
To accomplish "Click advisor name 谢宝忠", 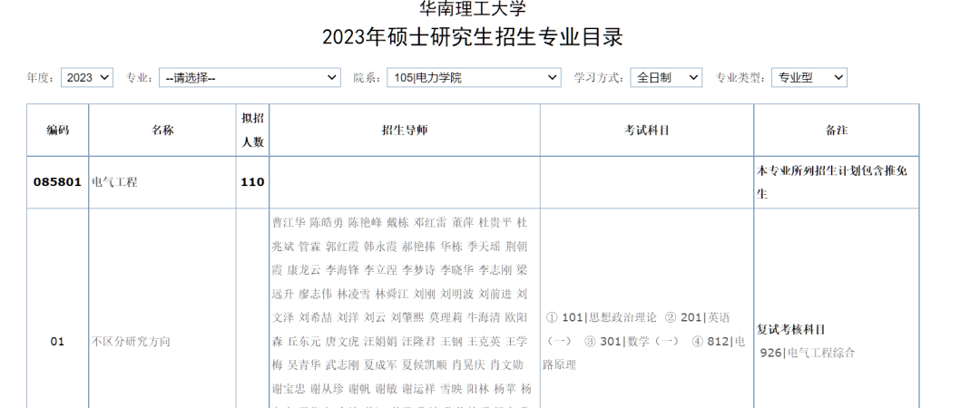I will pyautogui.click(x=289, y=389).
